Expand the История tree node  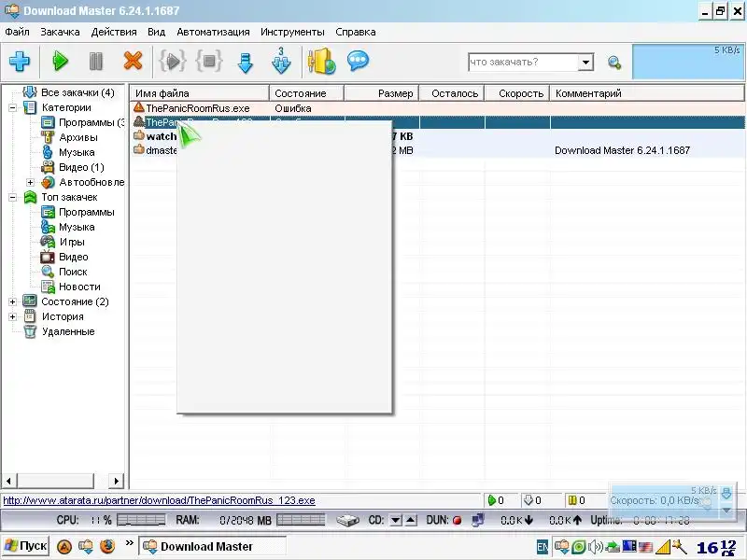[13, 316]
